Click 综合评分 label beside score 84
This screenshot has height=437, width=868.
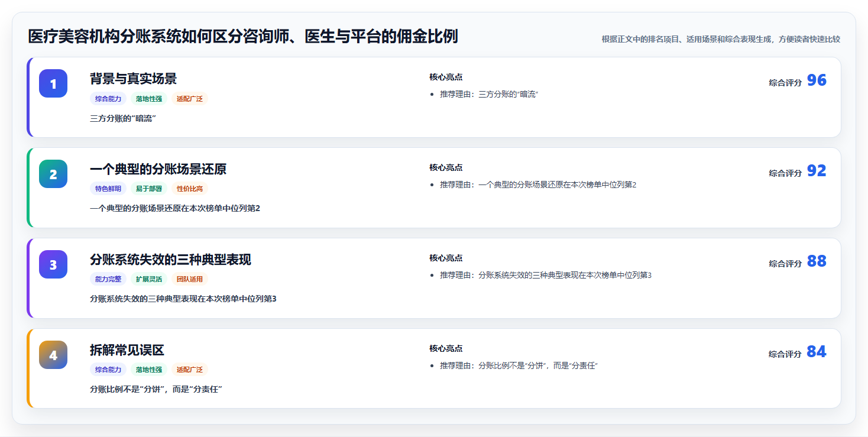(785, 354)
